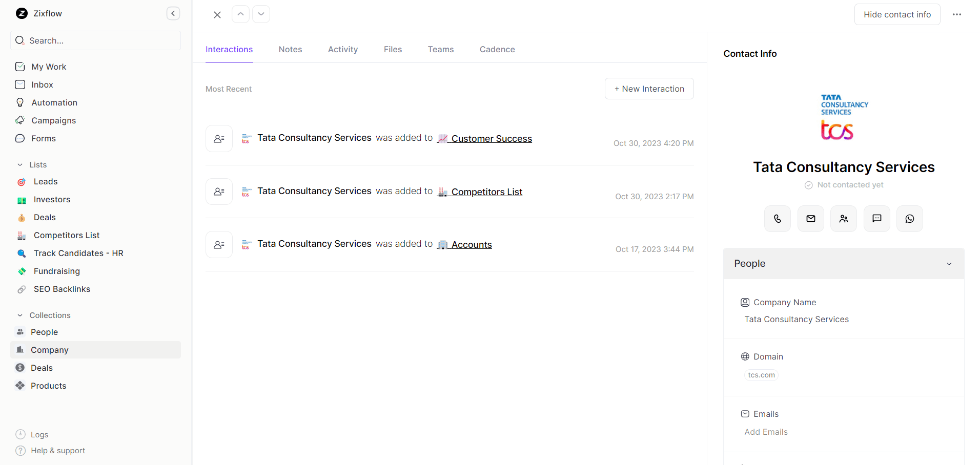Open the Leads list in sidebar
The width and height of the screenshot is (980, 465).
(x=44, y=181)
